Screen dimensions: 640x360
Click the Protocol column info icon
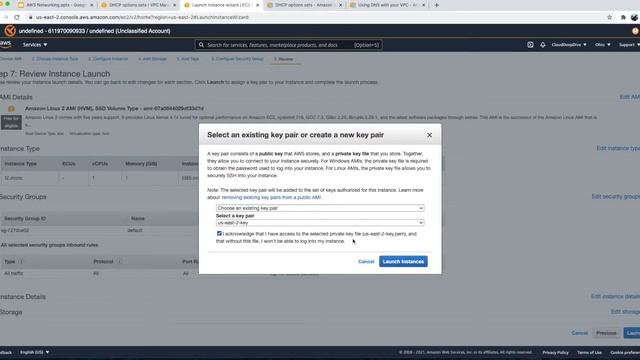[119, 262]
